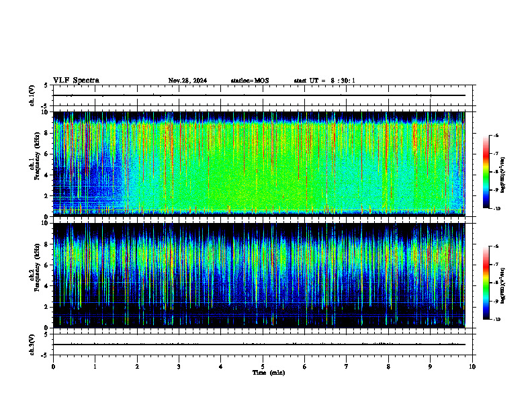Click the "2" kHz tick of ch.1 spectrogram

point(47,195)
